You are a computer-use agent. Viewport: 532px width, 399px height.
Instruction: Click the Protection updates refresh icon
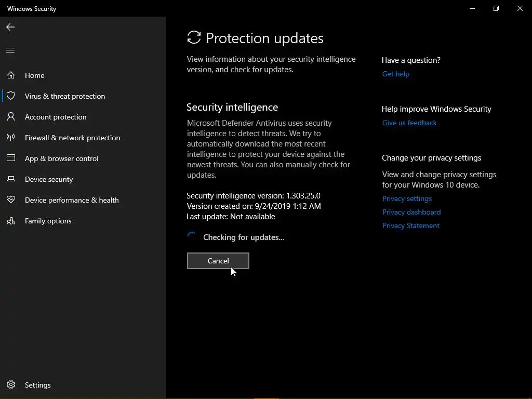pos(194,37)
